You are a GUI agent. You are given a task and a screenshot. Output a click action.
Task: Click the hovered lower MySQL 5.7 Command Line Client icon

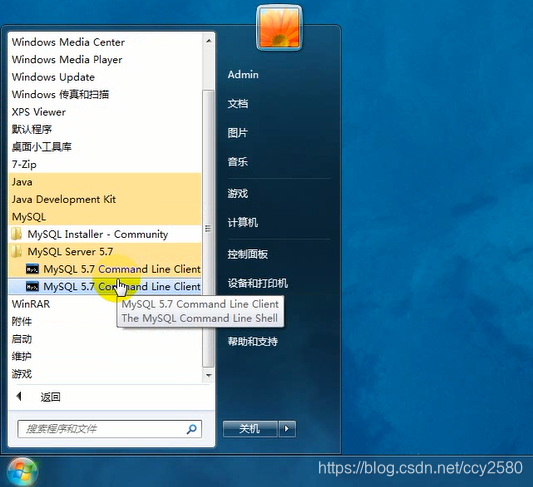(x=32, y=286)
